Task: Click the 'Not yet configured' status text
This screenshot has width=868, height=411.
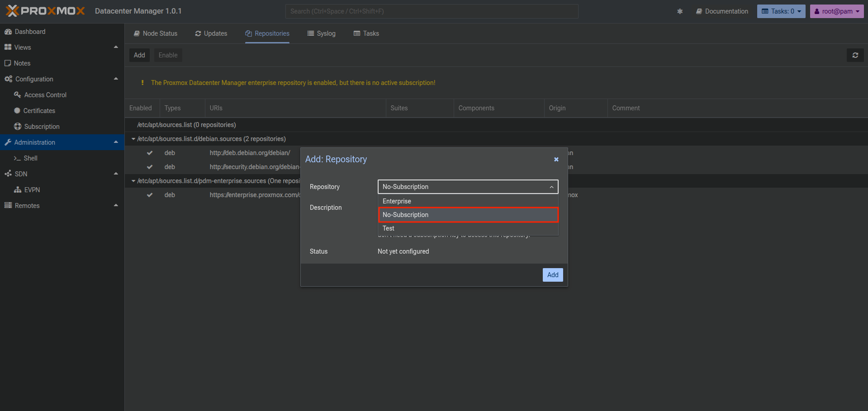Action: pos(403,251)
